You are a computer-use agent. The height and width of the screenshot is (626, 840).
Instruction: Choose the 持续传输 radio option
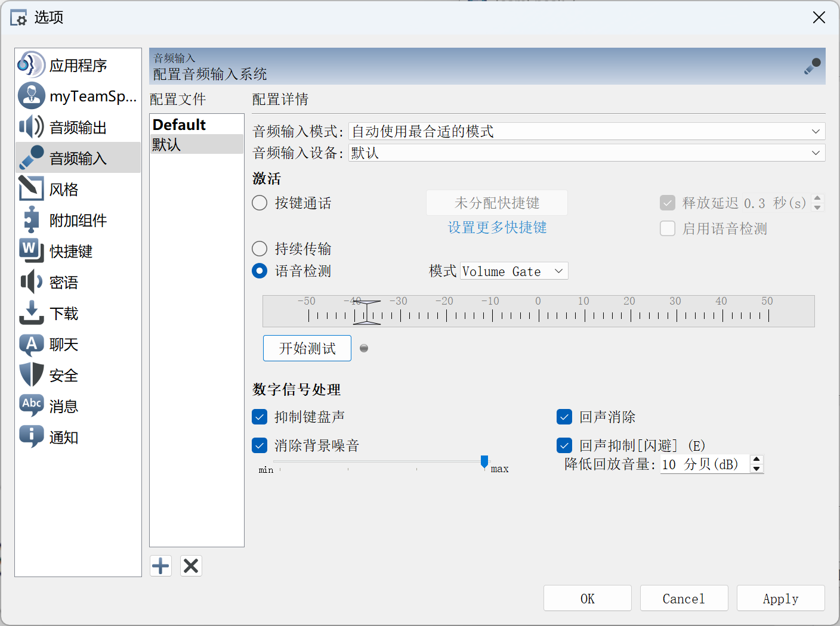[x=260, y=249]
